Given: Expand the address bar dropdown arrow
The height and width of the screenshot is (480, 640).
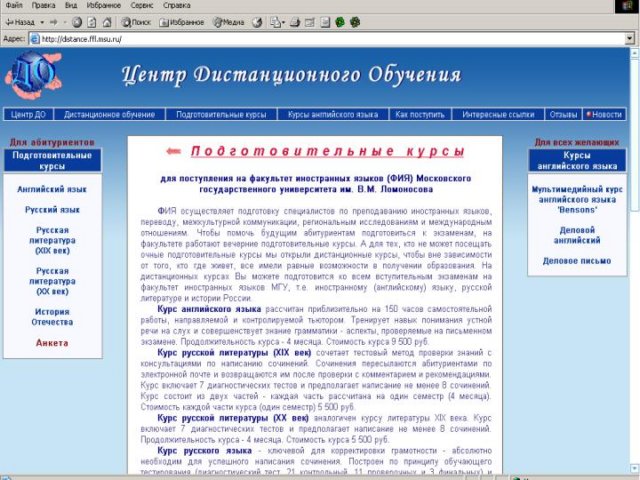Looking at the screenshot, I should tap(630, 39).
